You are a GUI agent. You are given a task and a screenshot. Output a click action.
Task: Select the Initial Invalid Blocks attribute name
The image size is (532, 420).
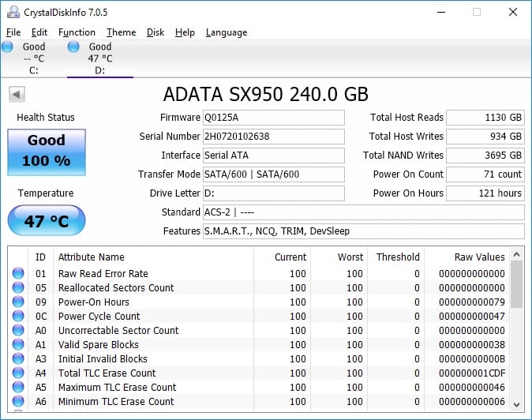coord(103,359)
